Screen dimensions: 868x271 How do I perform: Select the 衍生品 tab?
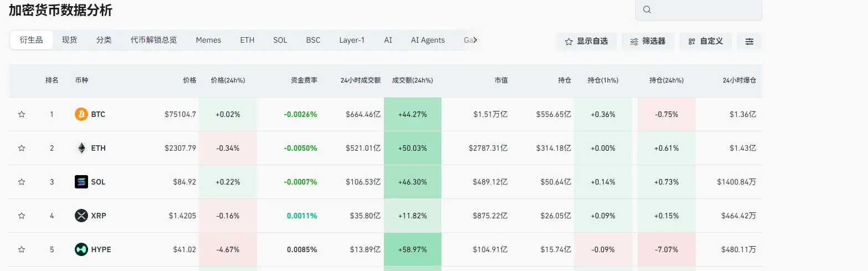click(32, 40)
